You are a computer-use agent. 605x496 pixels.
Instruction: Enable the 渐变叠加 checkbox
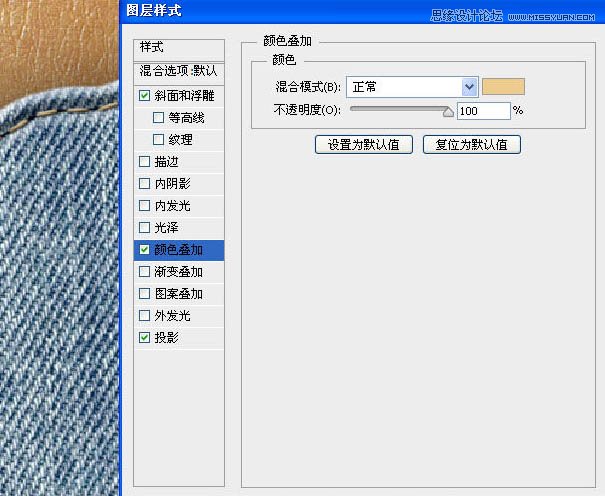coord(144,272)
